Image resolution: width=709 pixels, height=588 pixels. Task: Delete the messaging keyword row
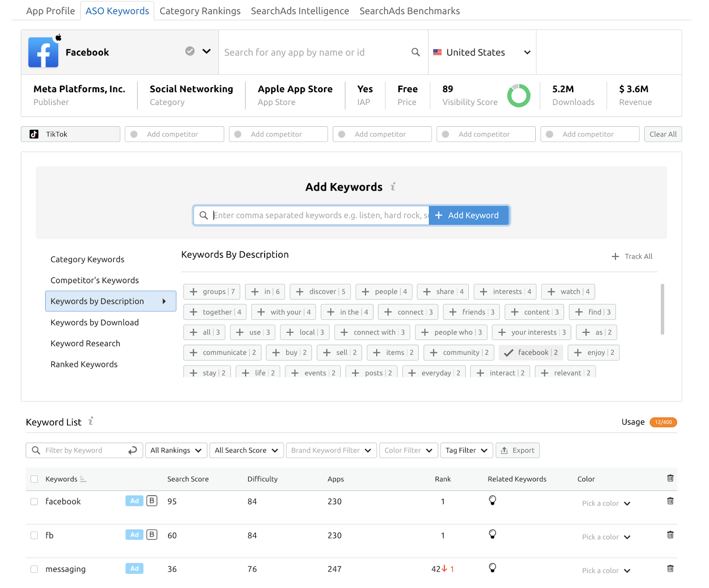(x=670, y=569)
